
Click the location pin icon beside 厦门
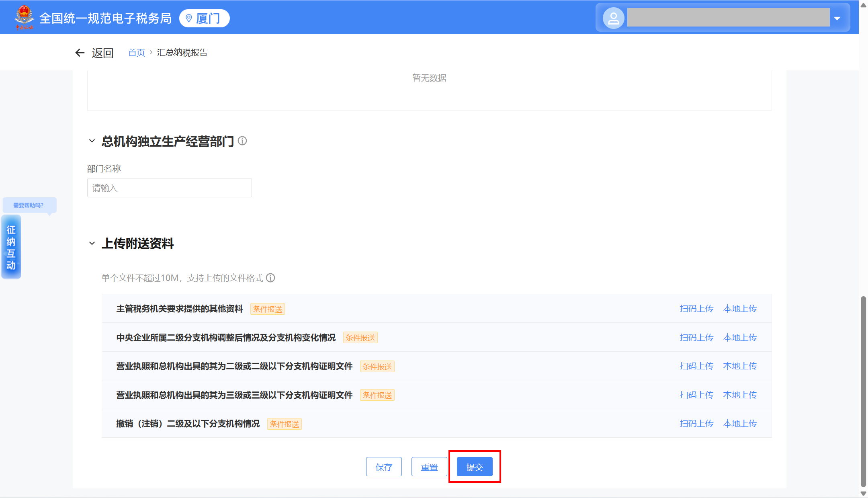pyautogui.click(x=188, y=18)
